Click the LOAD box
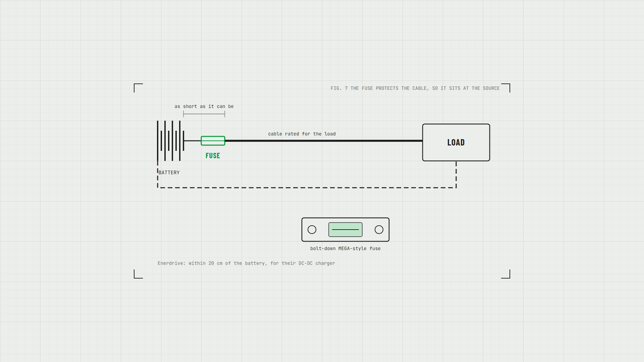Viewport: 644px width, 362px height. pyautogui.click(x=456, y=143)
